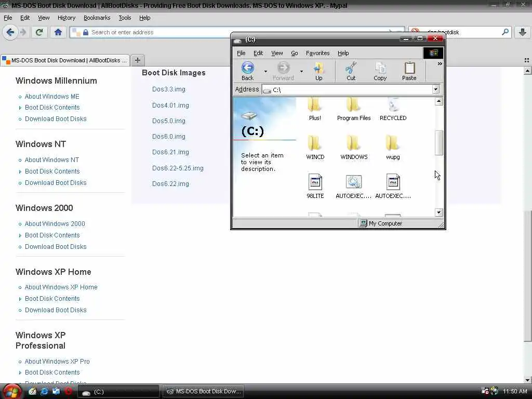The height and width of the screenshot is (399, 532).
Task: Select the Program Files folder
Action: [353, 110]
